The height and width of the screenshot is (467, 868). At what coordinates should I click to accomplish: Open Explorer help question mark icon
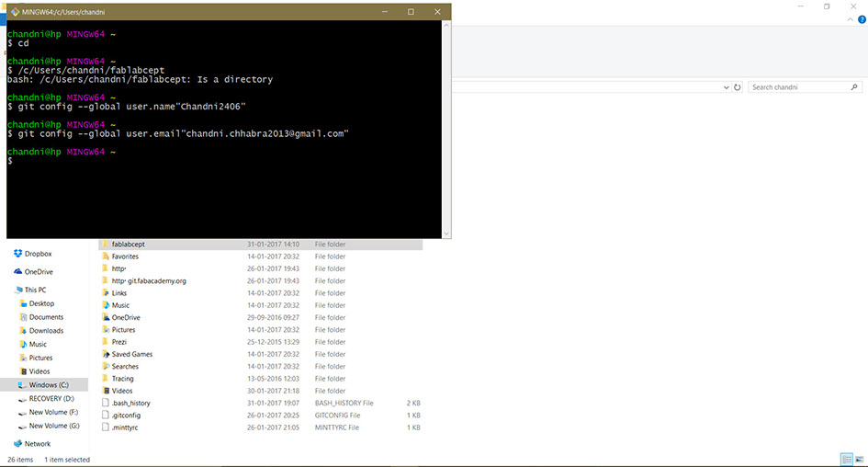pos(862,19)
